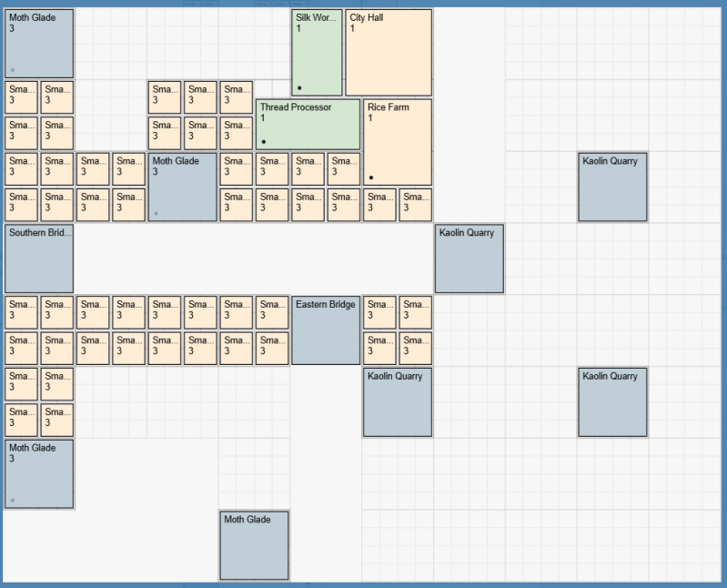The width and height of the screenshot is (727, 588).
Task: Select Moth Glade block beside Silk Wor... row's far corner
Action: [39, 44]
